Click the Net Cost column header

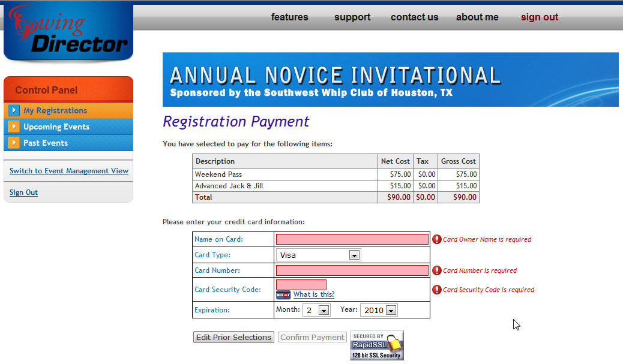click(x=395, y=161)
